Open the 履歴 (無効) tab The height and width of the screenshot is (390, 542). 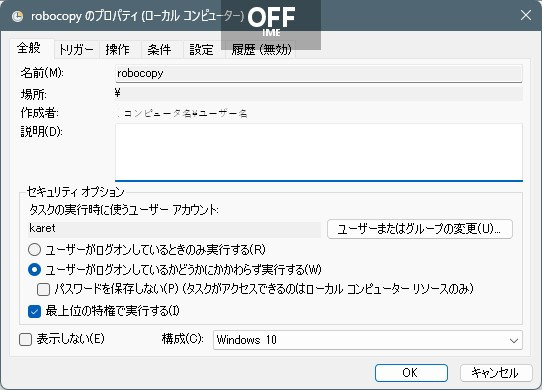(262, 50)
